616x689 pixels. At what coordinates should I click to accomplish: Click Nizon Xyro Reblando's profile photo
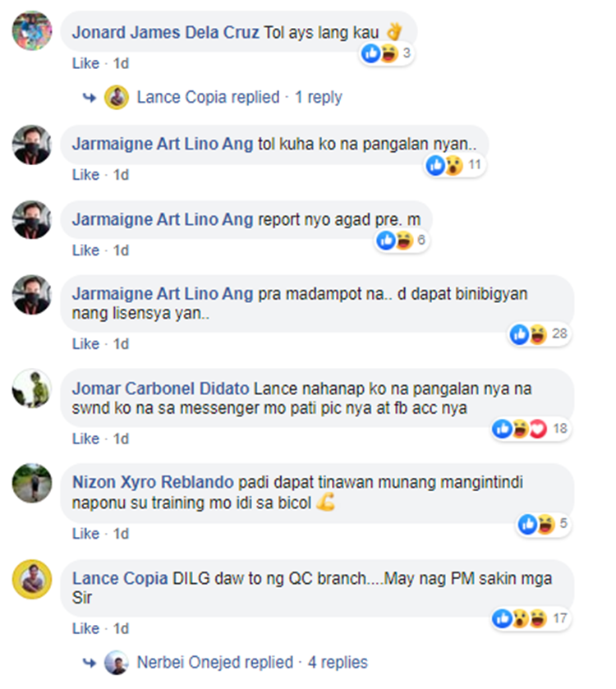pyautogui.click(x=32, y=483)
